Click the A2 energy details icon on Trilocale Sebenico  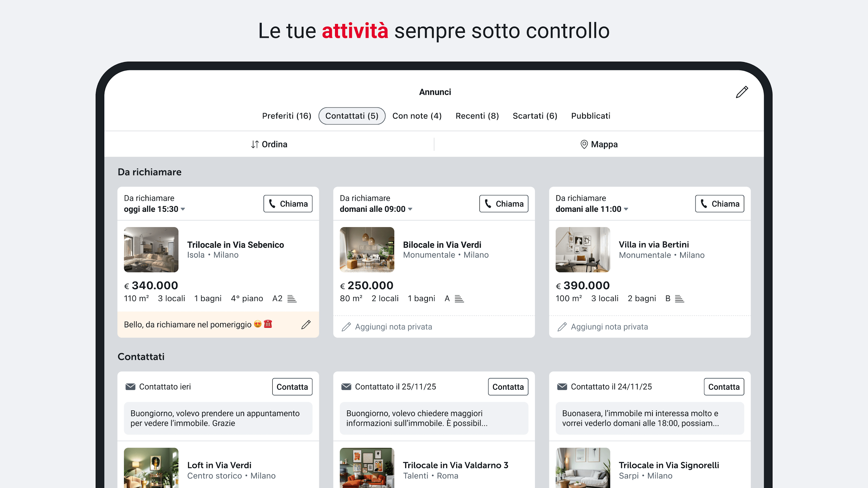click(292, 299)
